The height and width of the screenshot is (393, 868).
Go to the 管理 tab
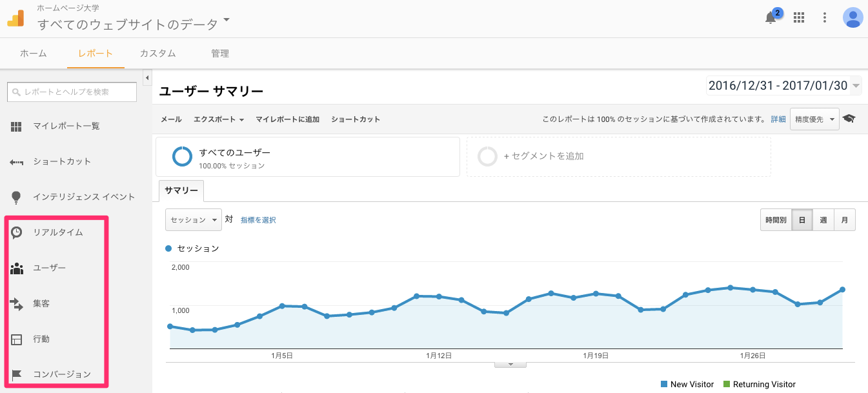click(x=219, y=54)
